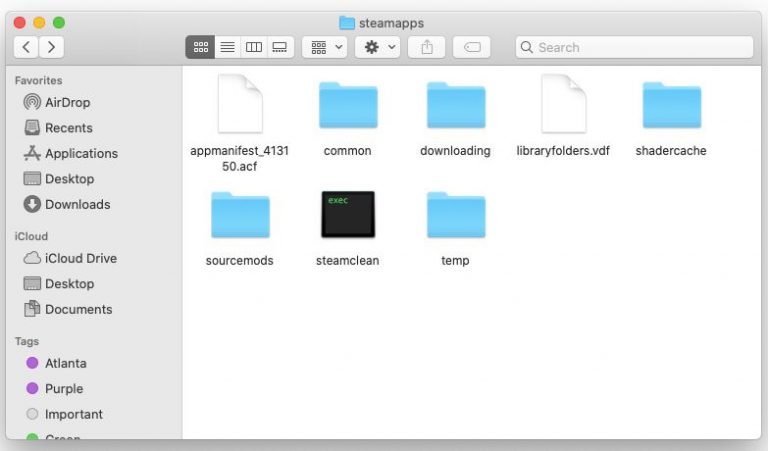
Task: Open iCloud Drive from the sidebar
Action: [x=80, y=258]
